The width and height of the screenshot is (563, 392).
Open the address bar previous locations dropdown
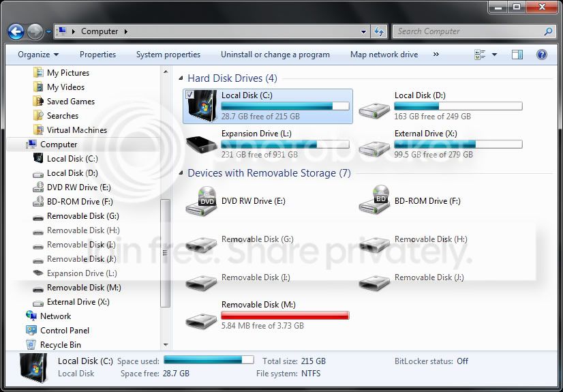pos(363,31)
